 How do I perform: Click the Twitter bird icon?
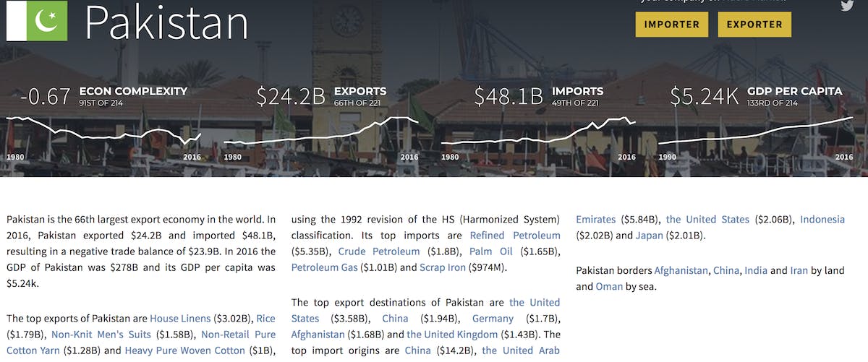(x=847, y=5)
